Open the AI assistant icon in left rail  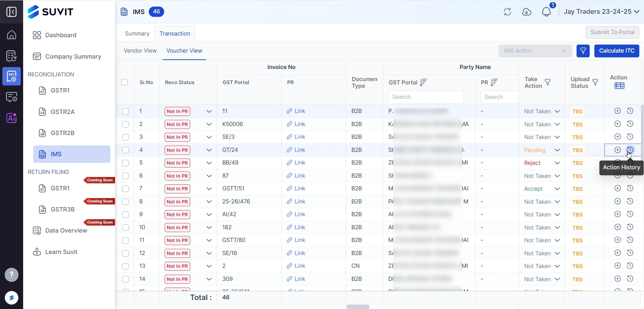click(11, 118)
